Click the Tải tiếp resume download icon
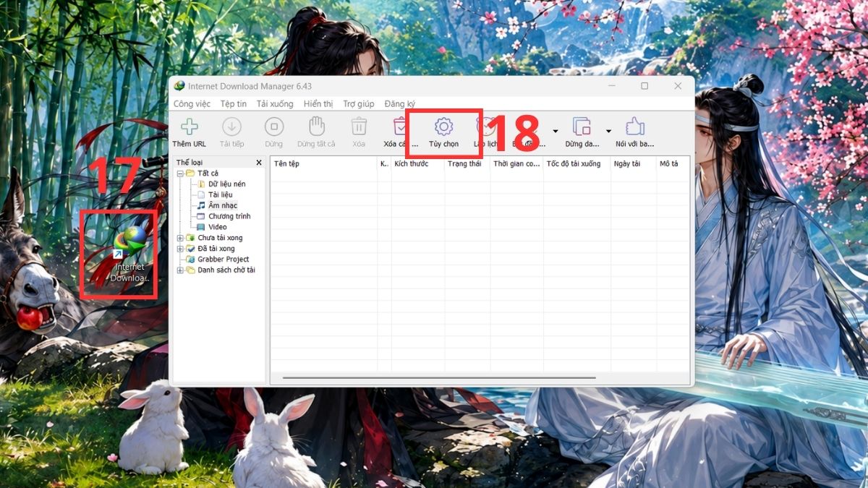868x488 pixels. coord(231,127)
